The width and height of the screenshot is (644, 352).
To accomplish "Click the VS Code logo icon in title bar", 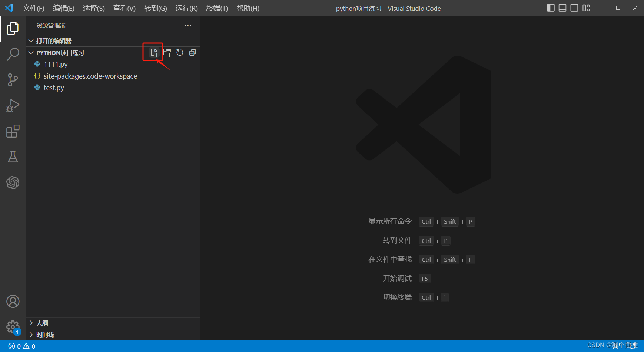I will click(9, 8).
